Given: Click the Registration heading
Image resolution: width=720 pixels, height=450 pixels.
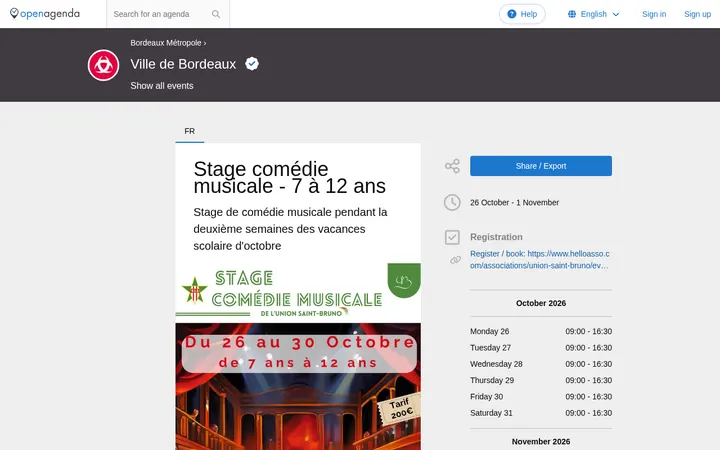Looking at the screenshot, I should (x=496, y=237).
